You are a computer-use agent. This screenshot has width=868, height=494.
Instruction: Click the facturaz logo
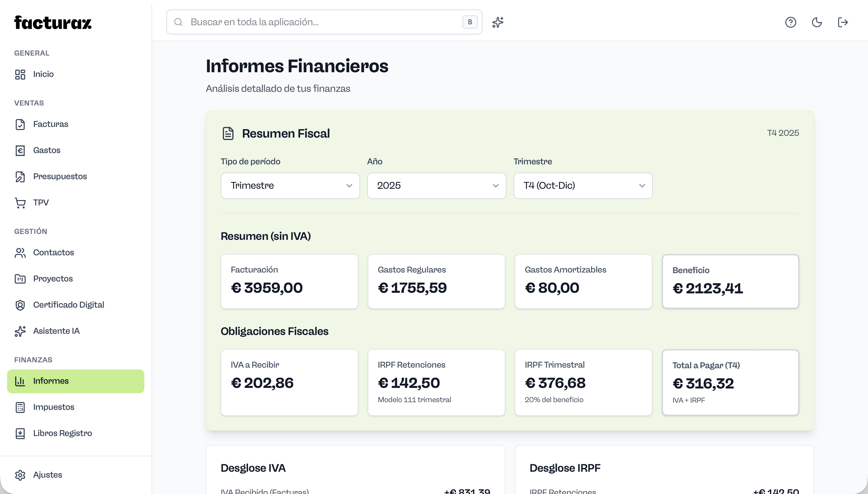tap(53, 23)
